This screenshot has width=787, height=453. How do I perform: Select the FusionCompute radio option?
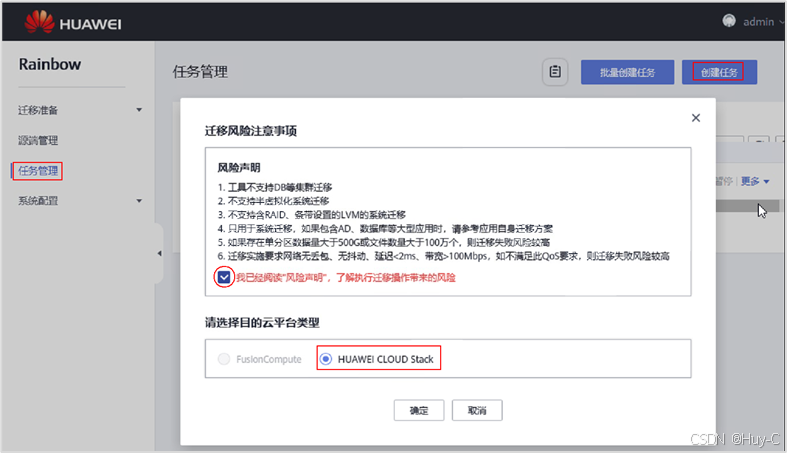pyautogui.click(x=224, y=359)
